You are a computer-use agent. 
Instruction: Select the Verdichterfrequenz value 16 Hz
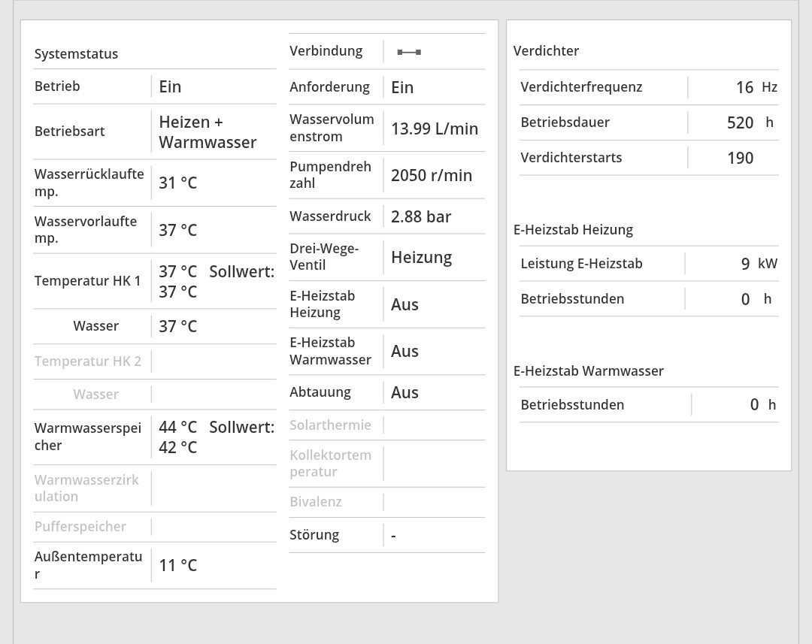point(755,87)
